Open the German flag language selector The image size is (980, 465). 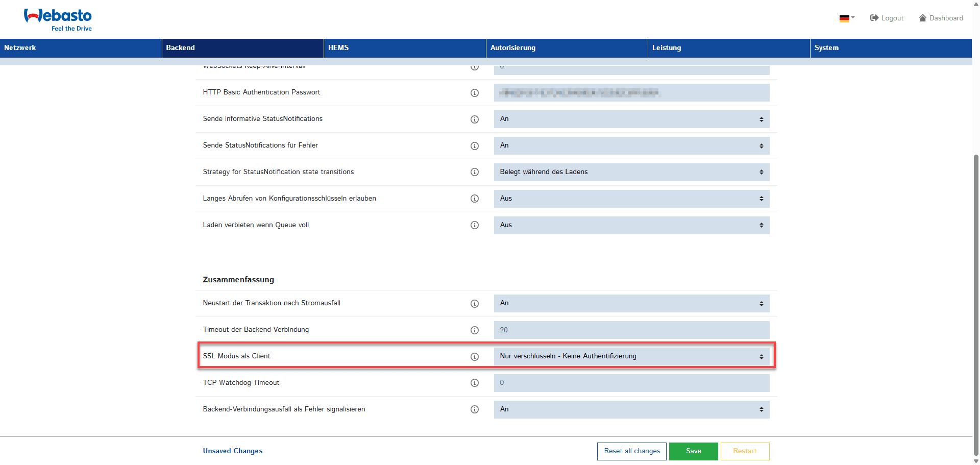point(847,18)
